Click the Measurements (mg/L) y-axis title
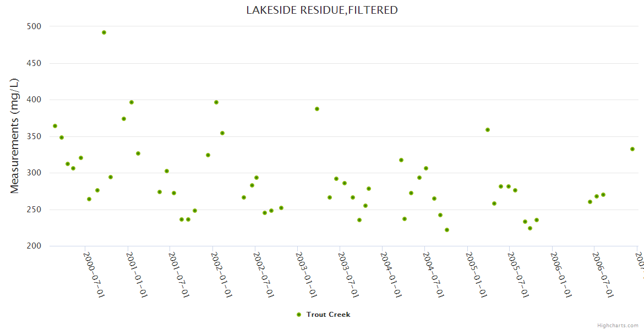 click(x=15, y=136)
